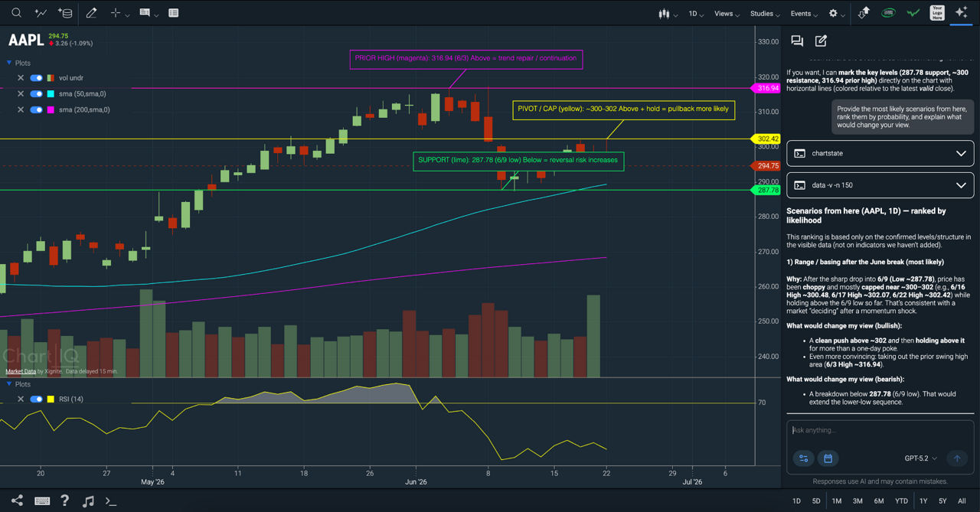Image resolution: width=980 pixels, height=512 pixels.
Task: Click the yellow RSI color swatch
Action: 51,399
